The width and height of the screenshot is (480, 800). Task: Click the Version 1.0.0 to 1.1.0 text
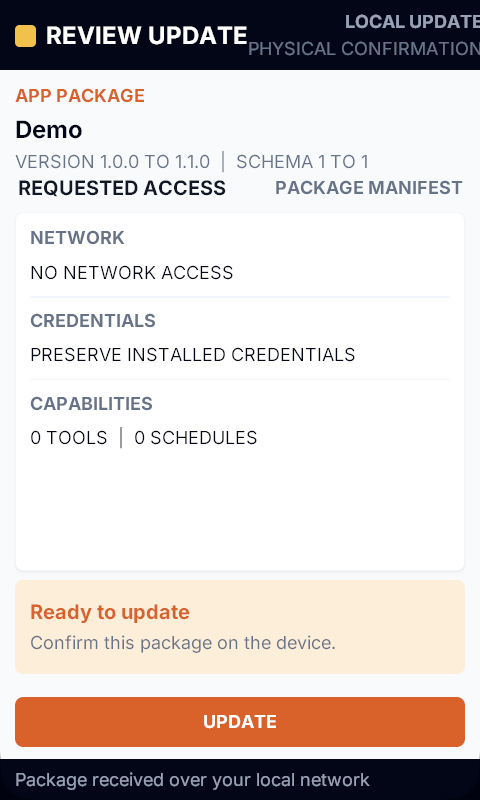click(x=113, y=162)
